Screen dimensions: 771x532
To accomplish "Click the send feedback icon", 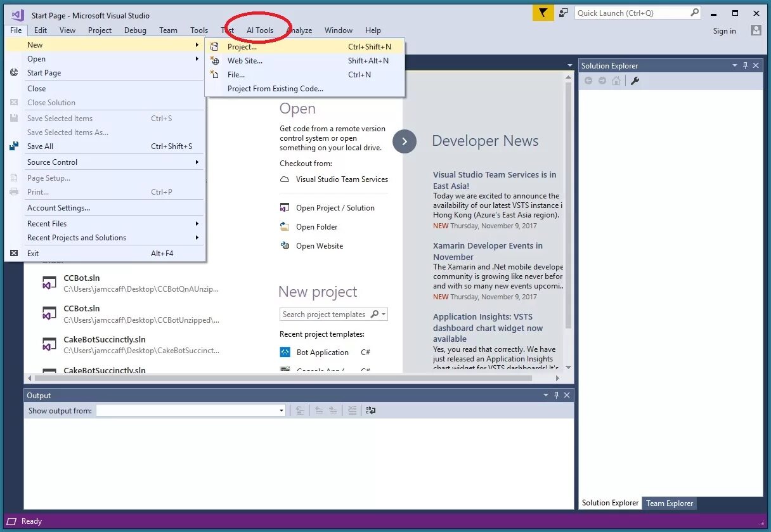I will (x=563, y=13).
